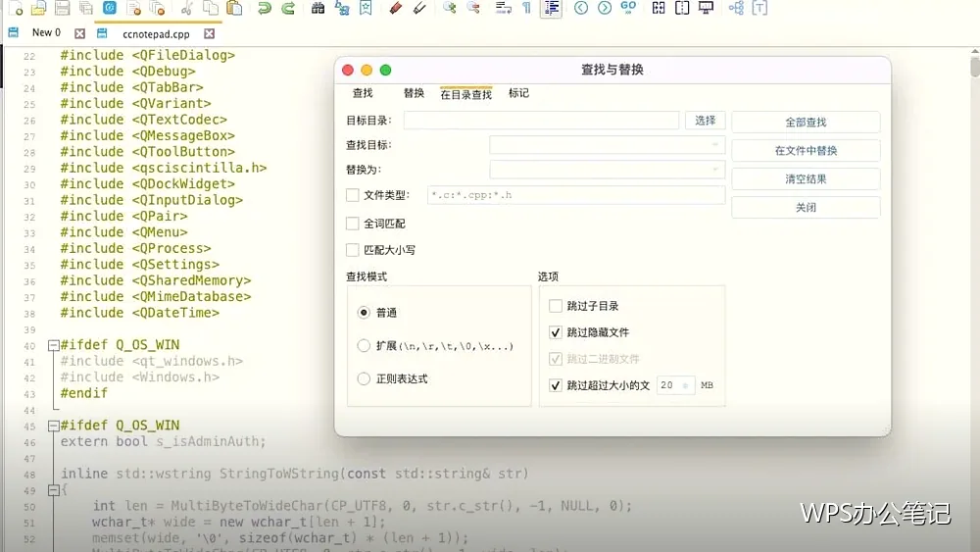Viewport: 980px width, 552px height.
Task: Click the Save All icon
Action: pos(85,8)
